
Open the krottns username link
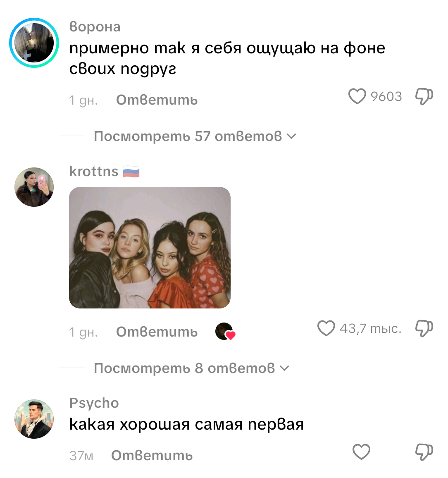[94, 171]
